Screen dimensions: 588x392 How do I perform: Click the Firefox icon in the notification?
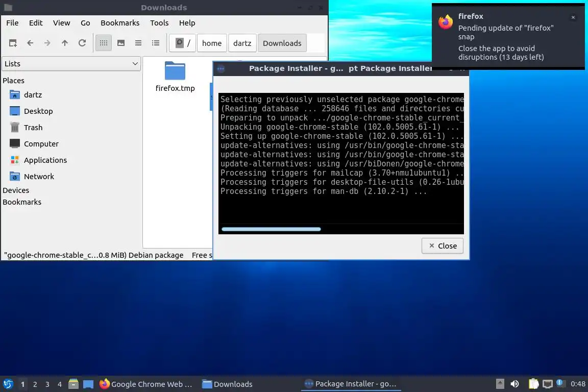point(446,22)
